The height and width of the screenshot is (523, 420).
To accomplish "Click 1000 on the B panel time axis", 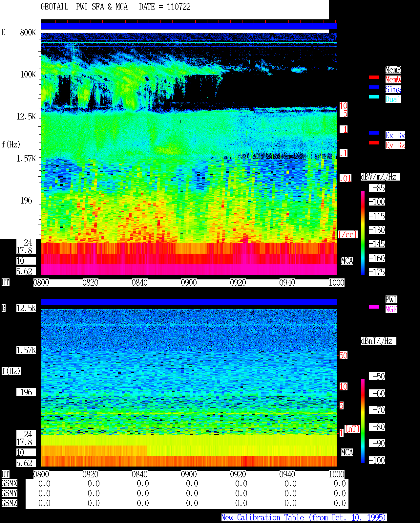I will click(336, 474).
